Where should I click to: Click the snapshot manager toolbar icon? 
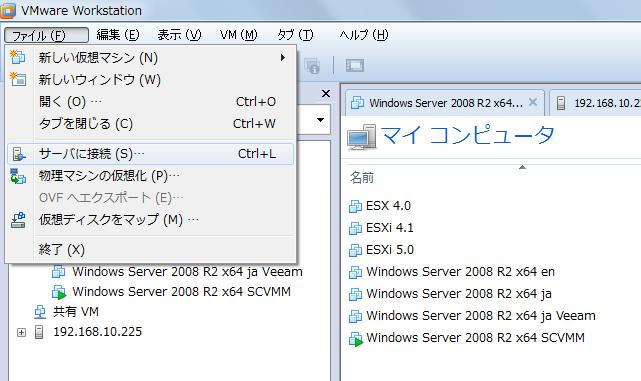click(312, 66)
